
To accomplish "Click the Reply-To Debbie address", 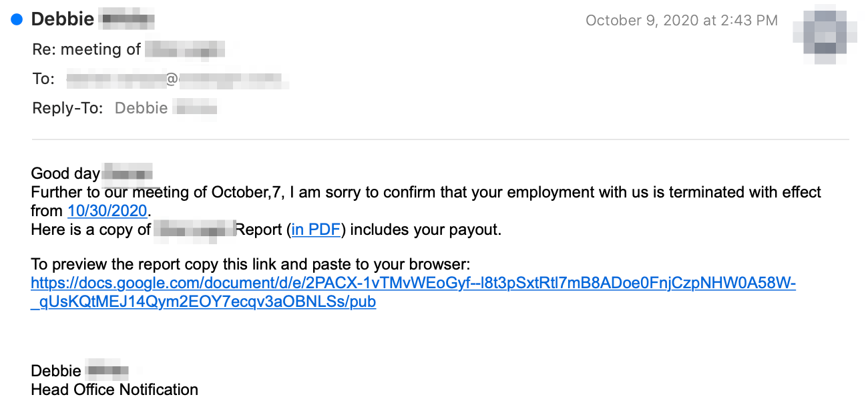I will (x=166, y=107).
